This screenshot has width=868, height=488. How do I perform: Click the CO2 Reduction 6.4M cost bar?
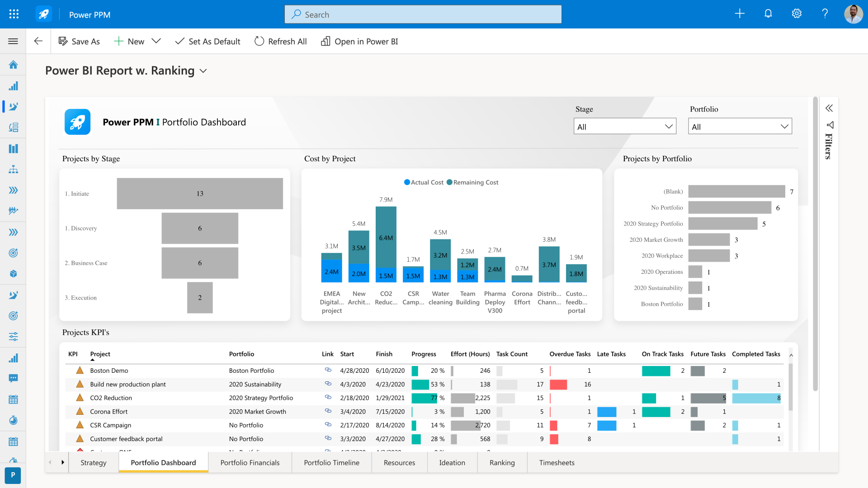coord(386,238)
